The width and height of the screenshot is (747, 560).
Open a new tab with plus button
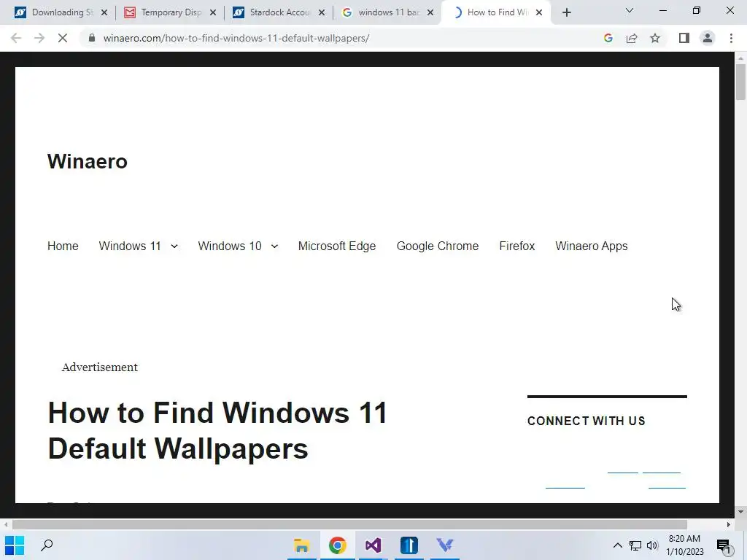pyautogui.click(x=566, y=13)
